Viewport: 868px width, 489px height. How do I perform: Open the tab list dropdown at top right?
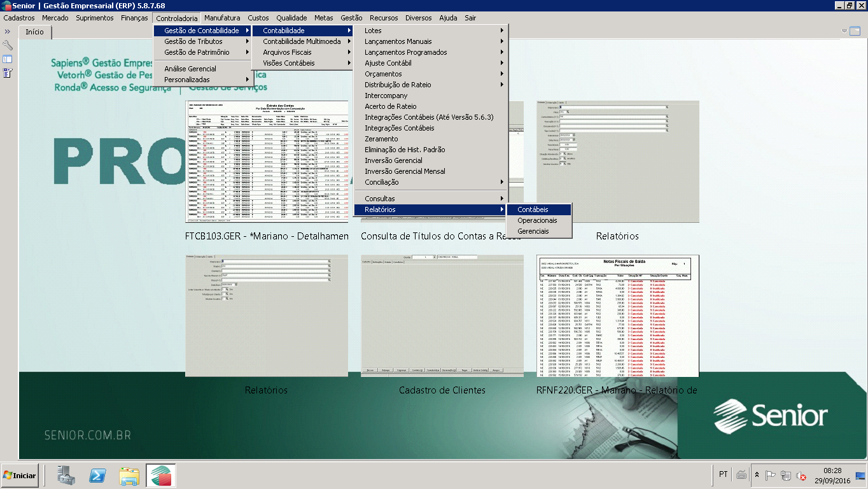pos(845,31)
